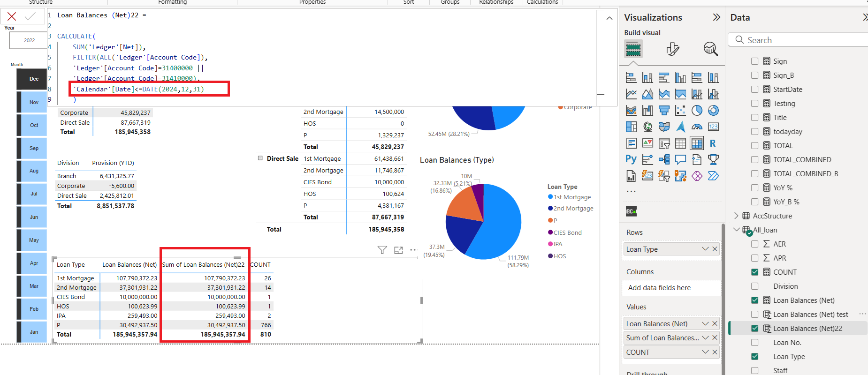Screen dimensions: 868x375
Task: Add a Q&A speech bubble visual
Action: click(680, 159)
